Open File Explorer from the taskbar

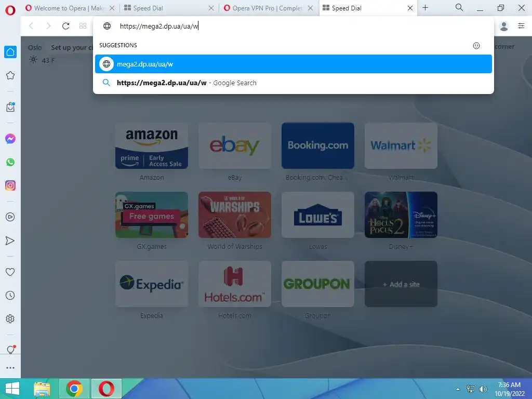(42, 389)
